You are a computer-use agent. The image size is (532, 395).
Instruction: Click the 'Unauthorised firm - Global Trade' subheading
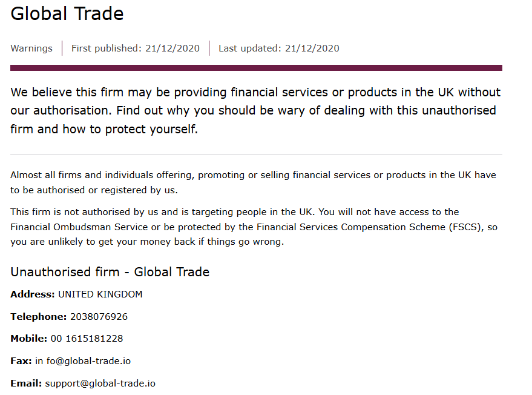(110, 272)
